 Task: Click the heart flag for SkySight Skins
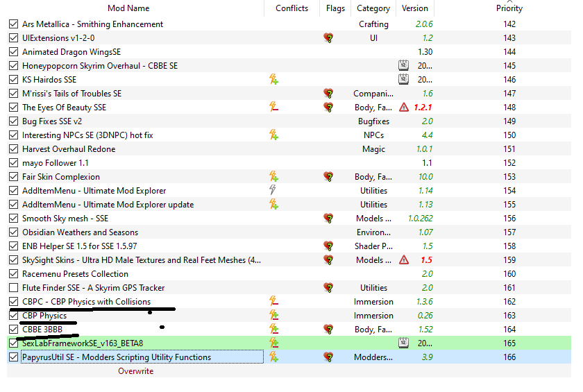click(328, 259)
